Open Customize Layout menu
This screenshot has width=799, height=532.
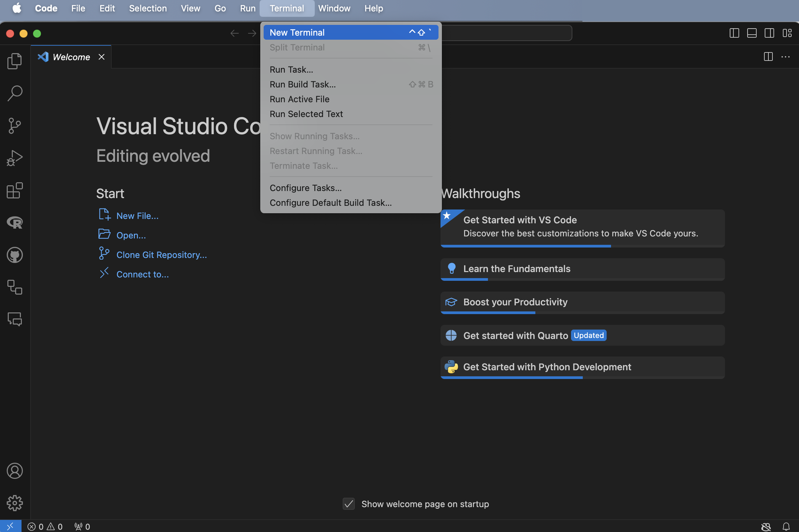[x=787, y=33]
